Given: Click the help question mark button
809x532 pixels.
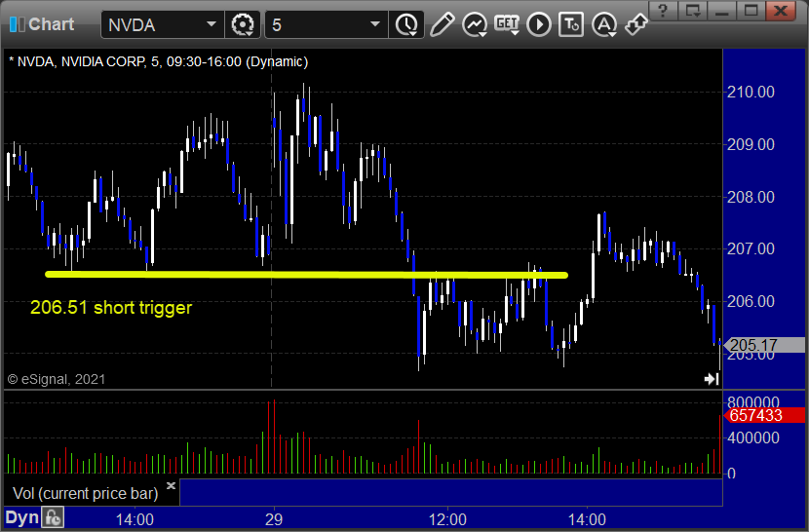Looking at the screenshot, I should (663, 11).
